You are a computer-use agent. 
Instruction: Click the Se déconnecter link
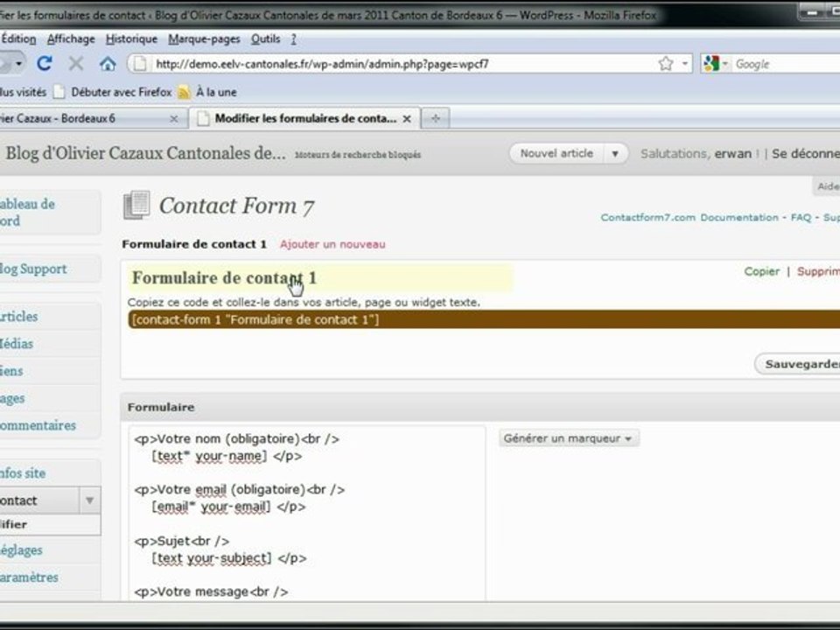click(x=806, y=154)
